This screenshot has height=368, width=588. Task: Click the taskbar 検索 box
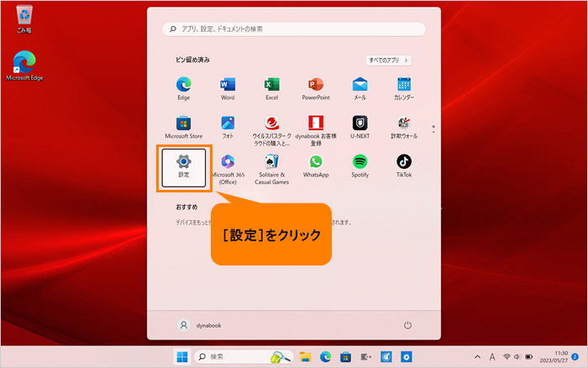coord(244,357)
